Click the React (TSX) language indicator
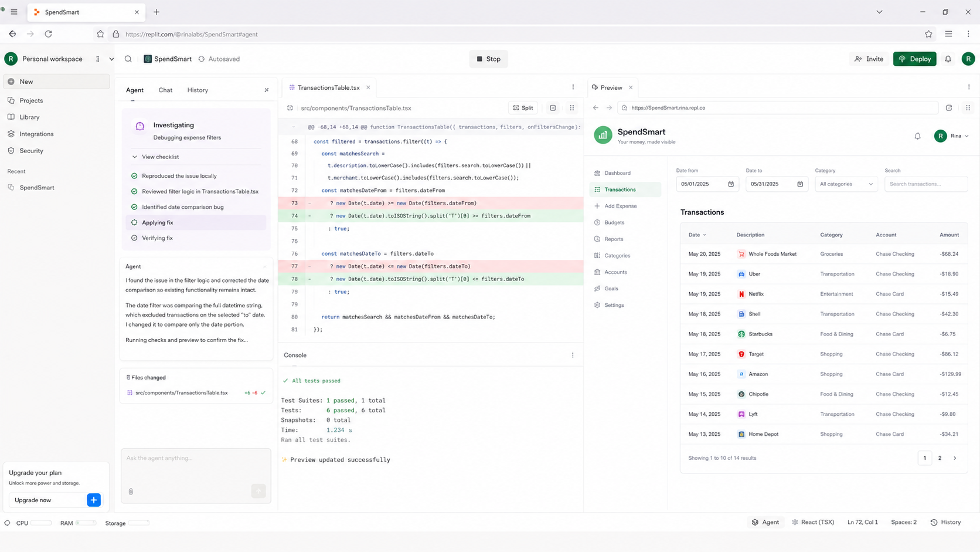This screenshot has height=552, width=980. pyautogui.click(x=813, y=522)
